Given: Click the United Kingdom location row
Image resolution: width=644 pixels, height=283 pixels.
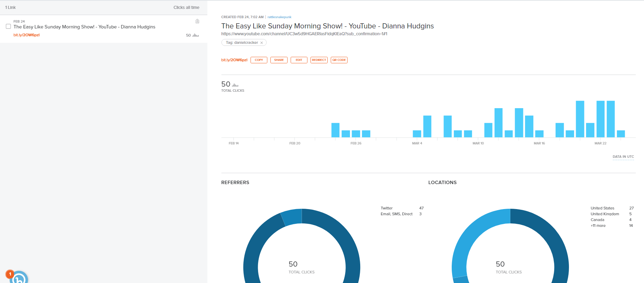Looking at the screenshot, I should coord(612,214).
